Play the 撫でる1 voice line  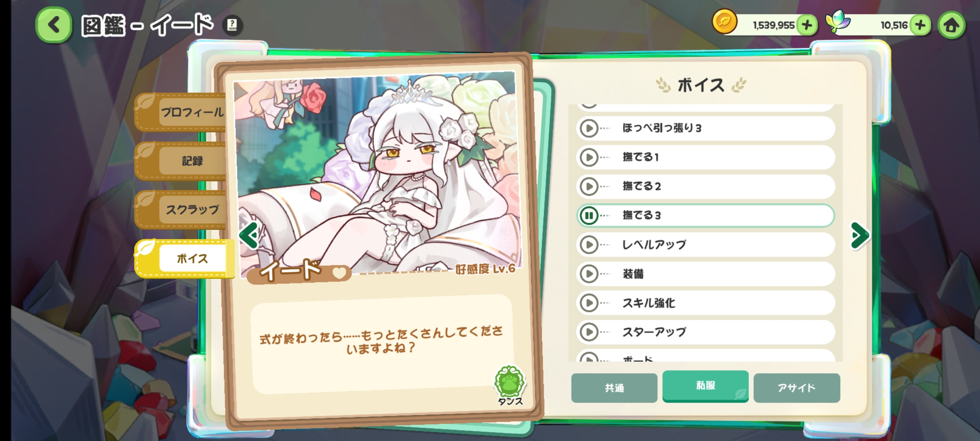(589, 157)
